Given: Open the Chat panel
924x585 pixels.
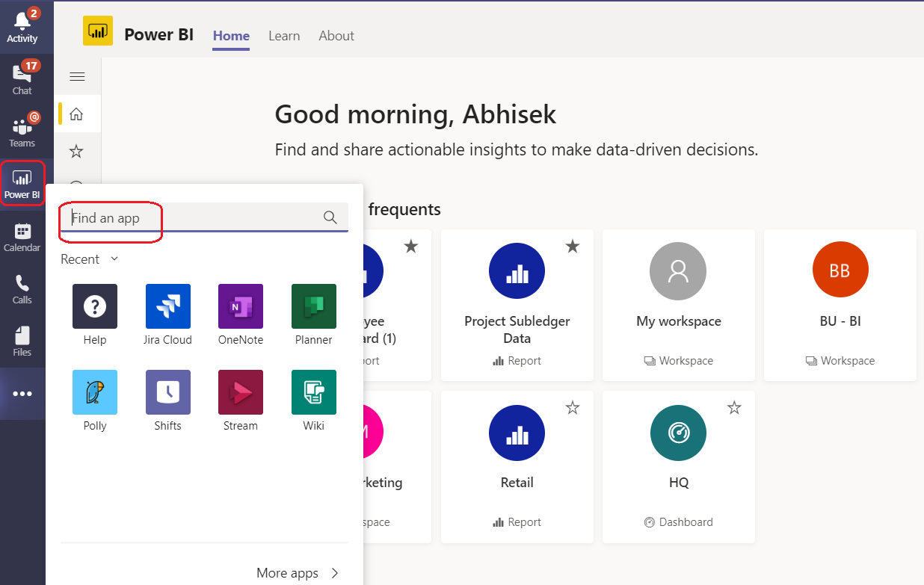Looking at the screenshot, I should click(x=22, y=77).
